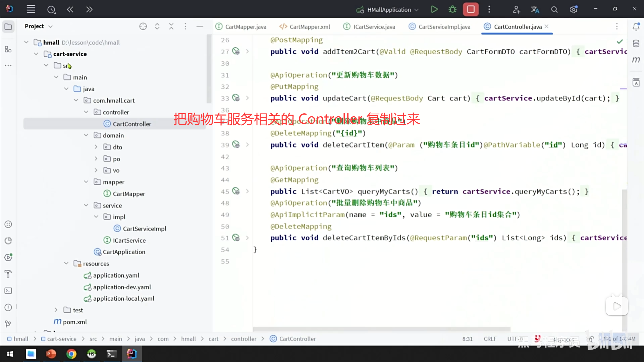
Task: Click the editor horizontal scrollbar
Action: pos(382,329)
